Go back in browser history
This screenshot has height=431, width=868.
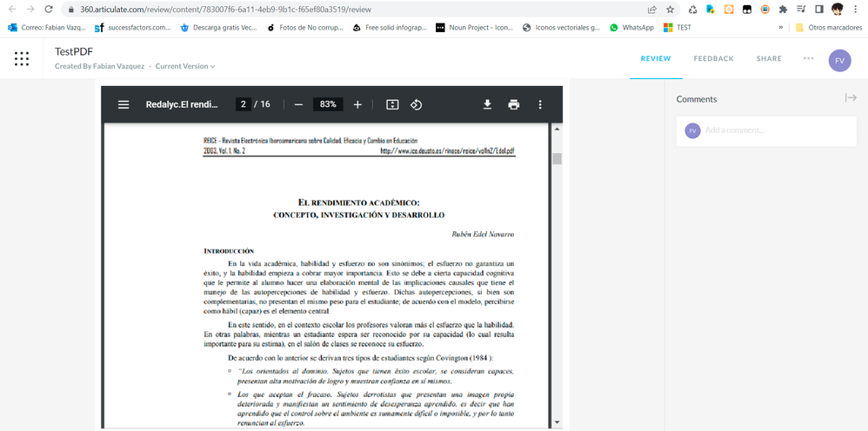pos(13,10)
